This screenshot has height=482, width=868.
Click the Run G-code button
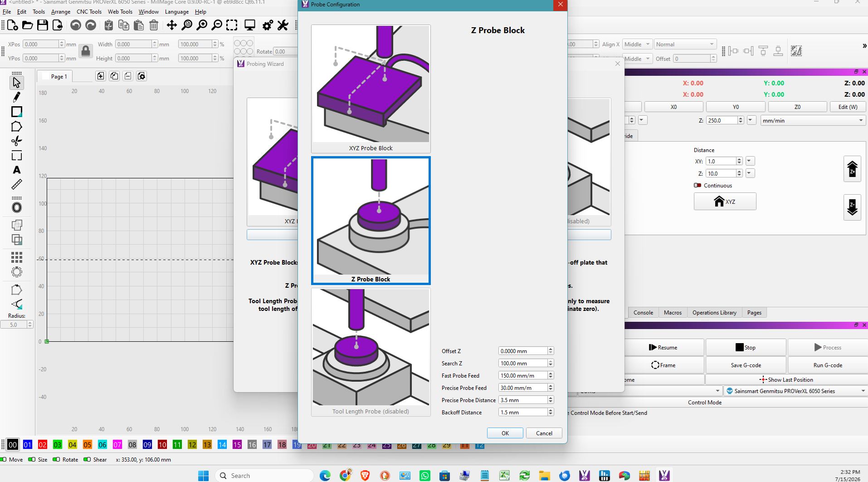tap(828, 365)
